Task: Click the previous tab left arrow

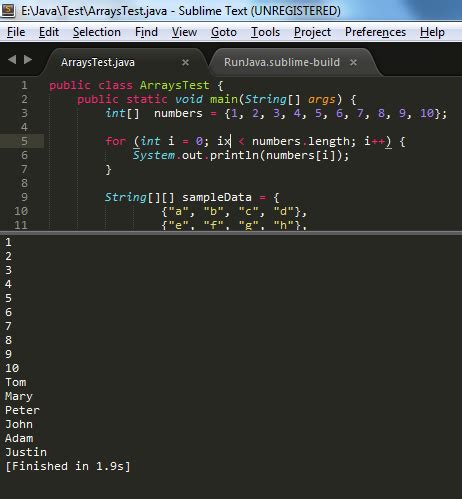Action: (x=12, y=60)
